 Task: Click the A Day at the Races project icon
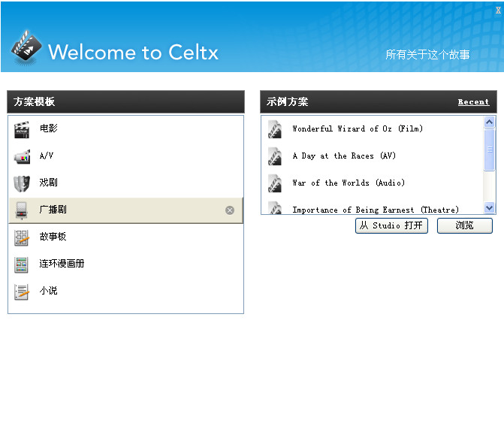tap(275, 156)
